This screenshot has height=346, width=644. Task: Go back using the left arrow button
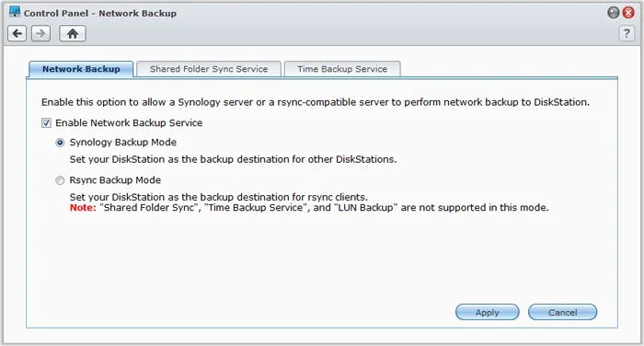coord(17,33)
